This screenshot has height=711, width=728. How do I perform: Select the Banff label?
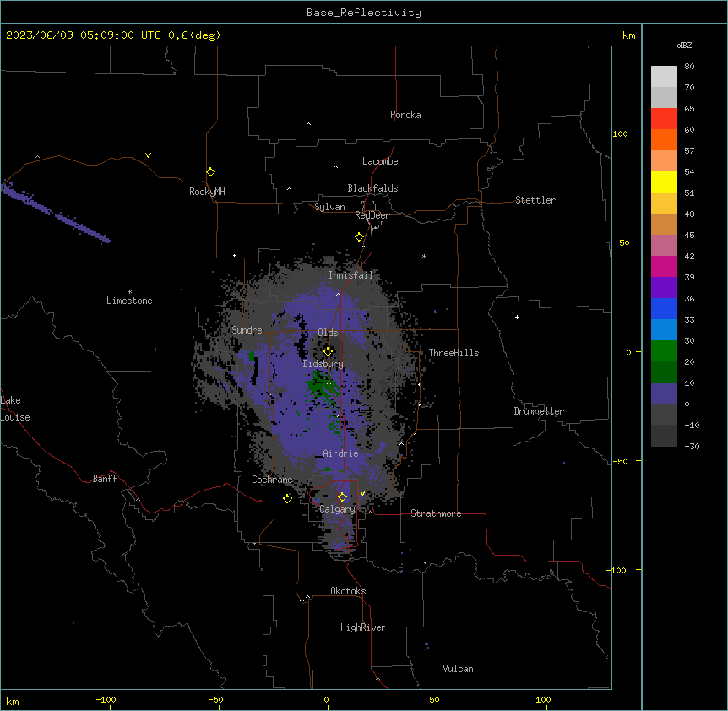[x=105, y=479]
